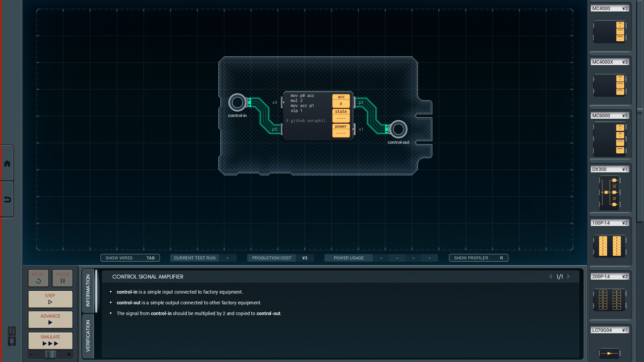Click the Step button
The height and width of the screenshot is (362, 644).
tap(50, 299)
